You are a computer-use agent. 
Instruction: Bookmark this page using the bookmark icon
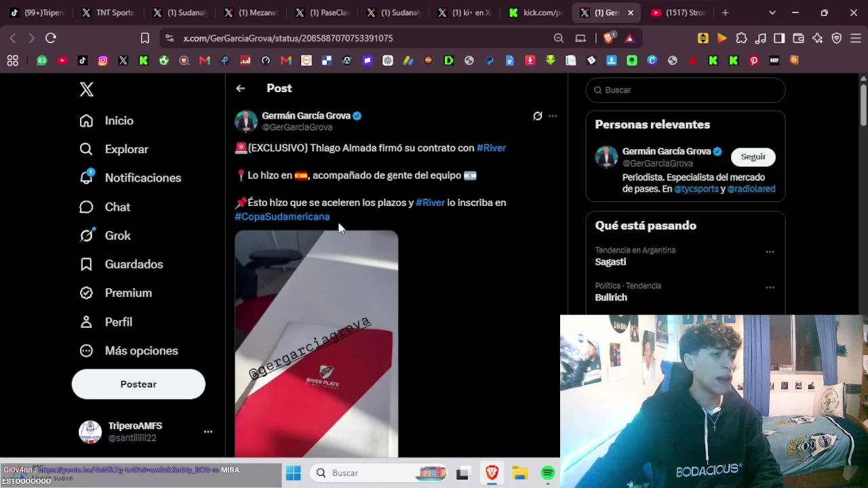144,39
